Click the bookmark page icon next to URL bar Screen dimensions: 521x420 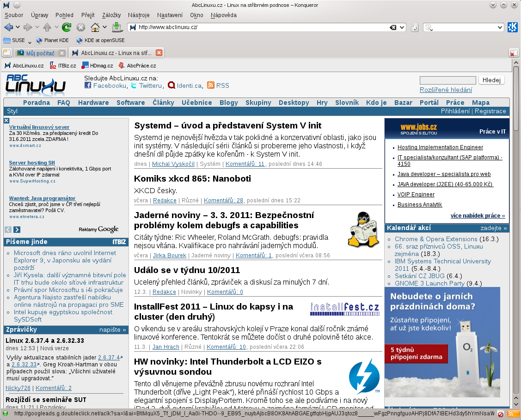pos(414,28)
